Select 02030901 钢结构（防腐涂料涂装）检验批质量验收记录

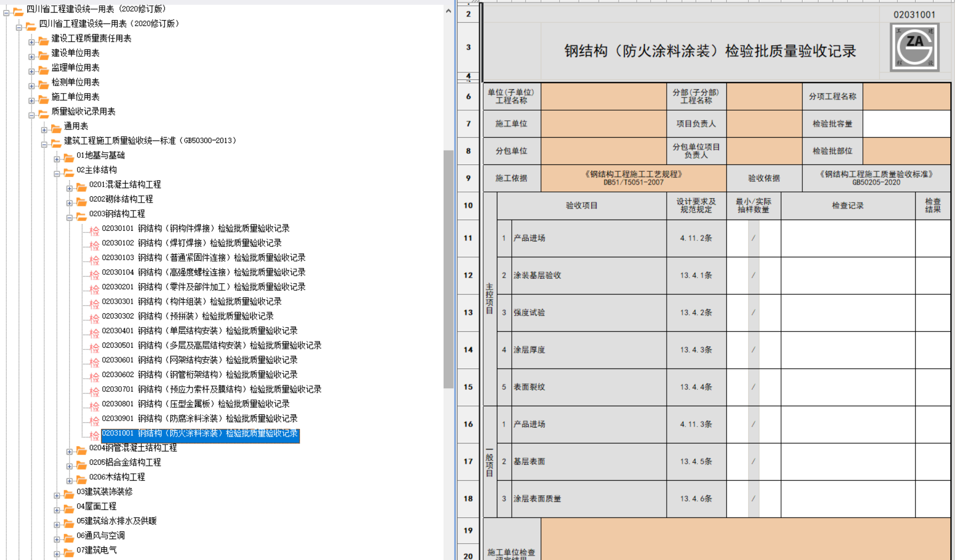[200, 419]
